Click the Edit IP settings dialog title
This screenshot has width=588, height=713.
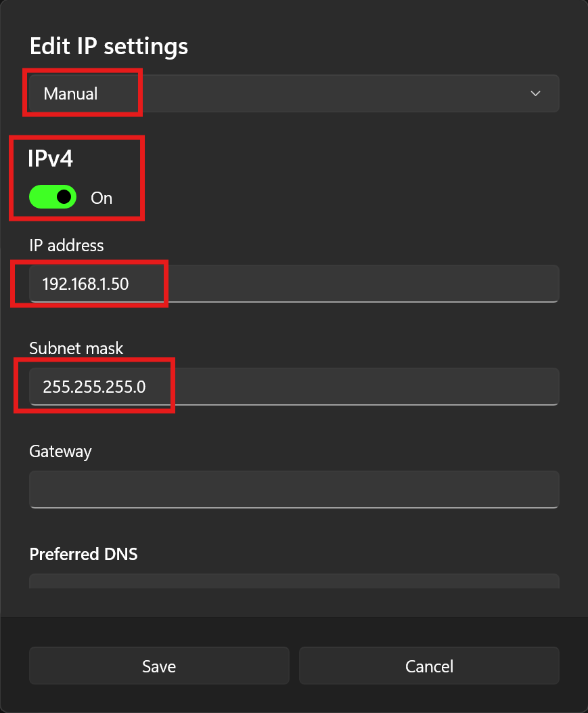click(109, 46)
